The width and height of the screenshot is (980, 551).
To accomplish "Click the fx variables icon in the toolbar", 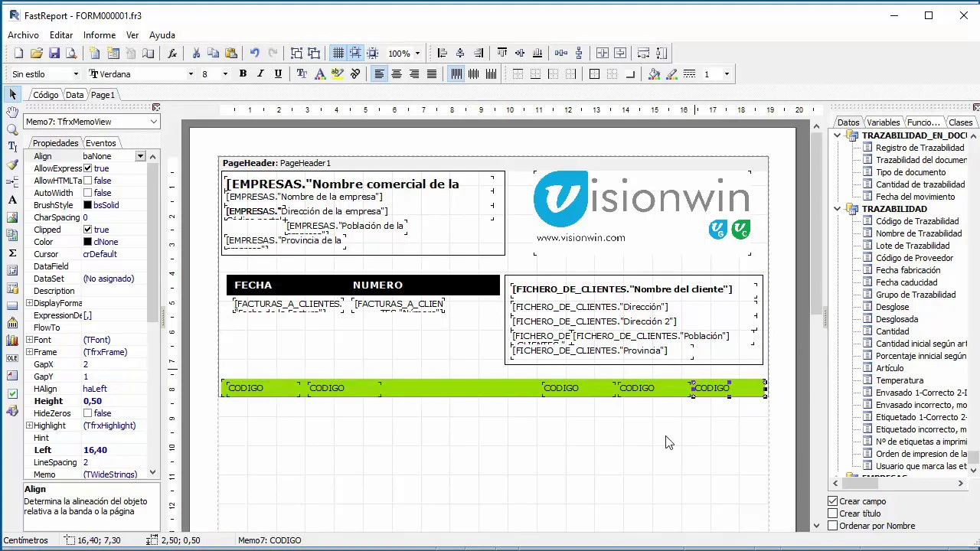I will click(172, 54).
